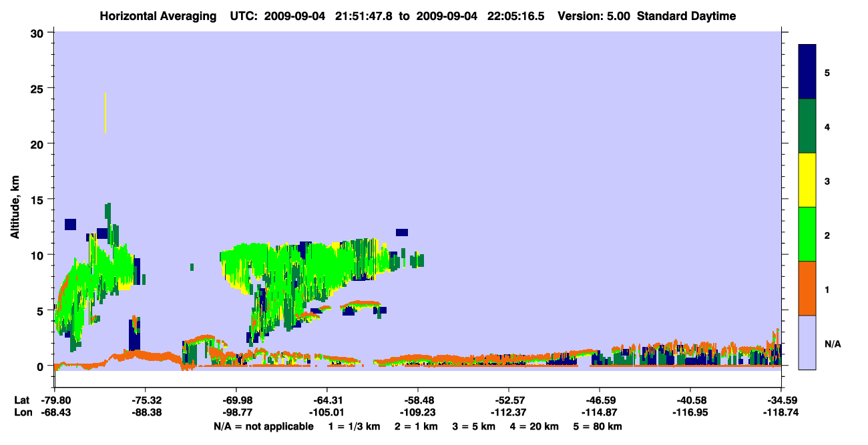Click 'N/A = not applicable' footnote

click(x=263, y=426)
